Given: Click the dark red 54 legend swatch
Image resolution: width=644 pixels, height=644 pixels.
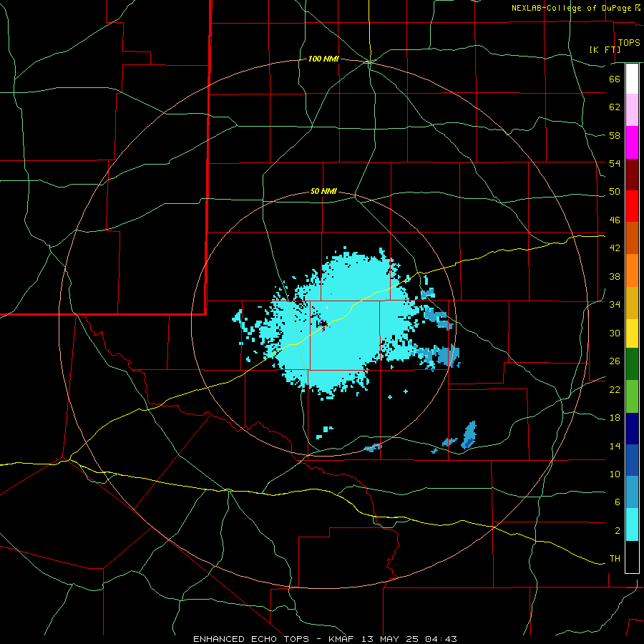Looking at the screenshot, I should pyautogui.click(x=632, y=175).
